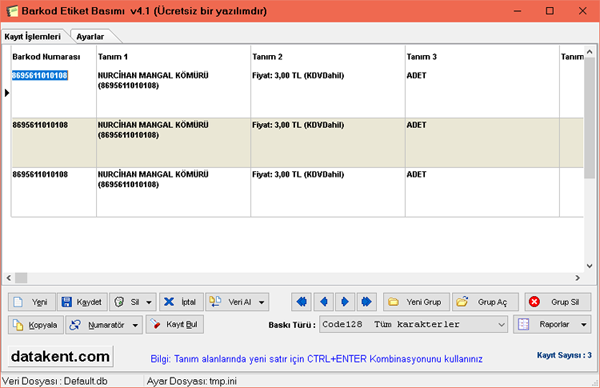The image size is (600, 388).
Task: Click Tanım 1 cell of first row
Action: [x=174, y=93]
